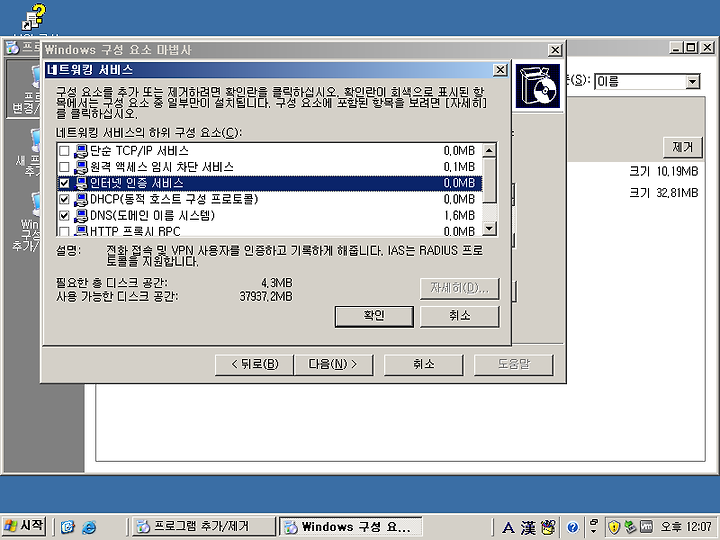Select the 단순 TCP/IP 서비스 row label
Viewport: 720px width, 540px height.
coord(139,151)
